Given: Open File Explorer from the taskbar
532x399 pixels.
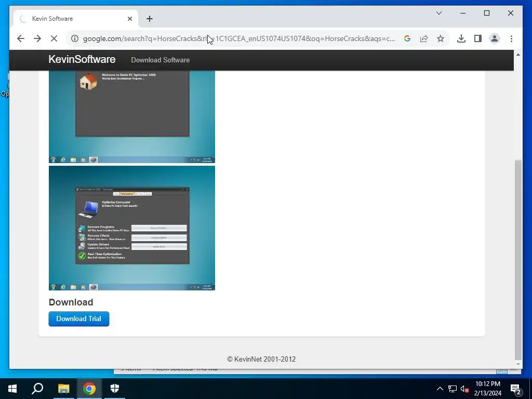Looking at the screenshot, I should point(63,389).
